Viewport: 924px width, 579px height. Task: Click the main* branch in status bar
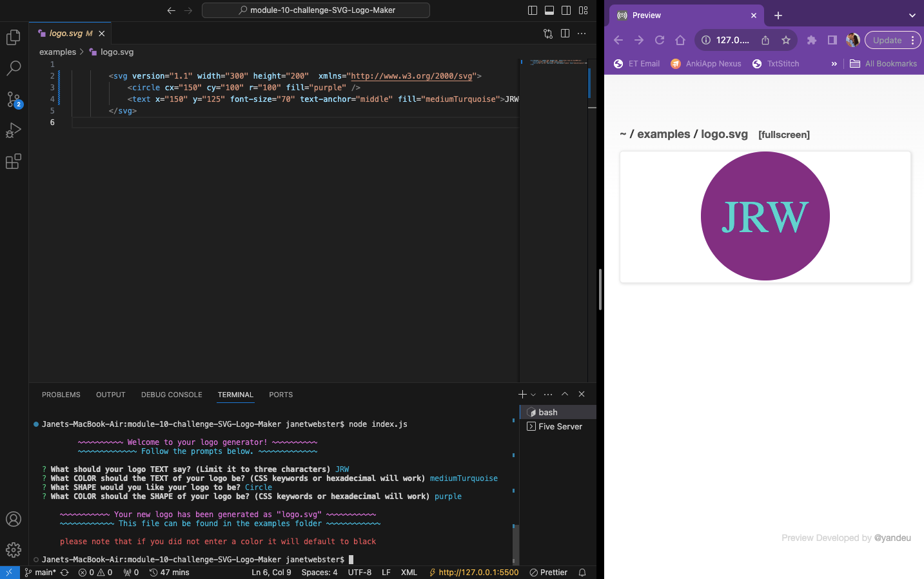[x=40, y=573]
